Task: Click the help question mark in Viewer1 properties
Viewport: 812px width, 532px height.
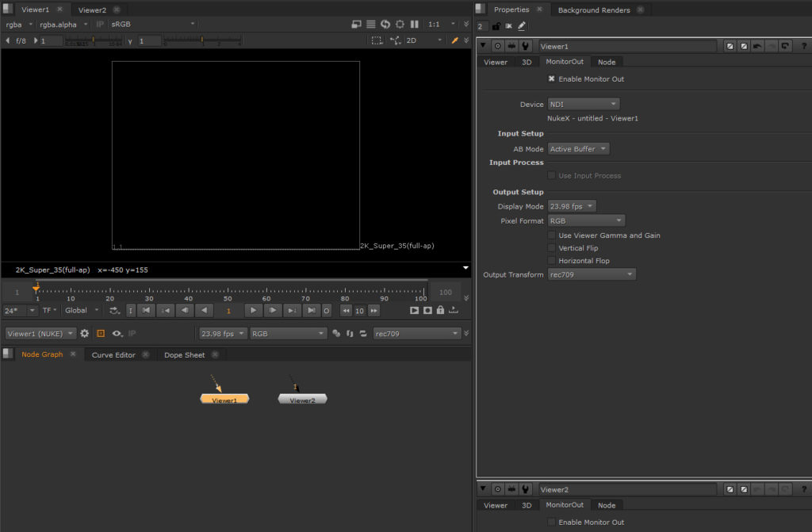Action: tap(804, 46)
